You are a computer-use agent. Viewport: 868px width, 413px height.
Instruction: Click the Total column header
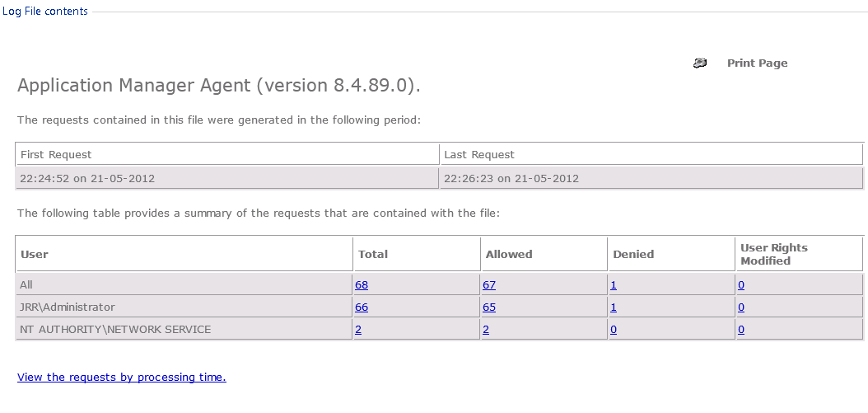pyautogui.click(x=373, y=255)
